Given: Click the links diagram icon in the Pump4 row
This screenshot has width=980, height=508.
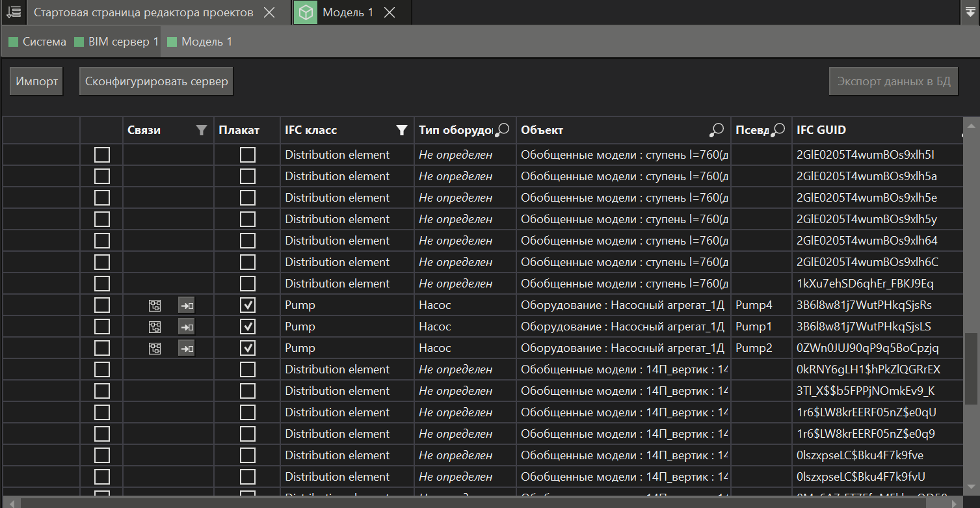Looking at the screenshot, I should 155,305.
